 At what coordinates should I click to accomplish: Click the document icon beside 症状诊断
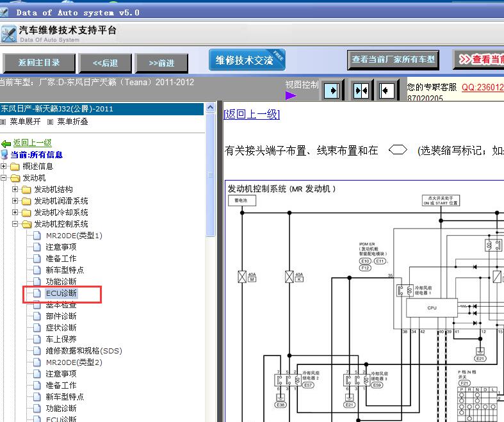(37, 328)
